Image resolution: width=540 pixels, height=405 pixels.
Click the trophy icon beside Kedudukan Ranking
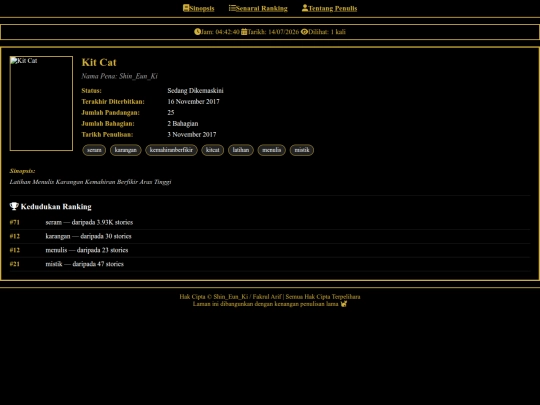click(x=14, y=206)
